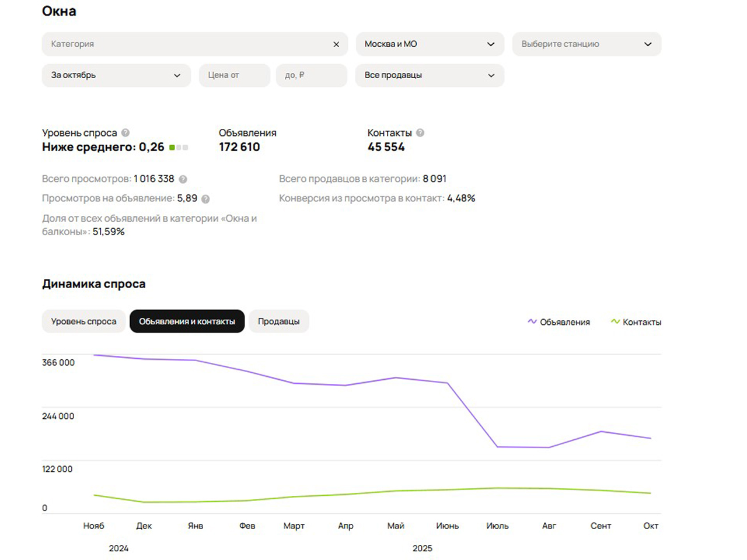Click the до, ₽ max price field
747x560 pixels.
(x=311, y=75)
